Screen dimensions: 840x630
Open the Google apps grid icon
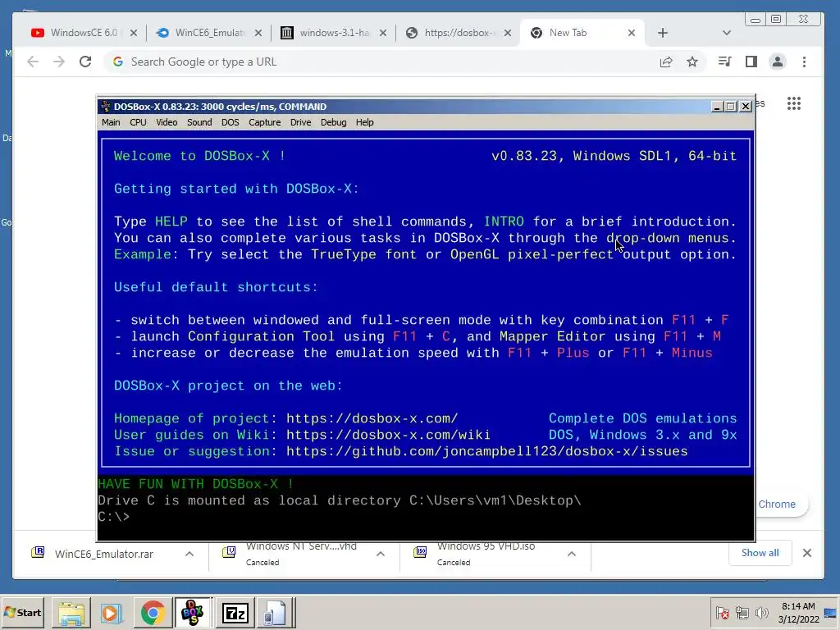click(794, 103)
